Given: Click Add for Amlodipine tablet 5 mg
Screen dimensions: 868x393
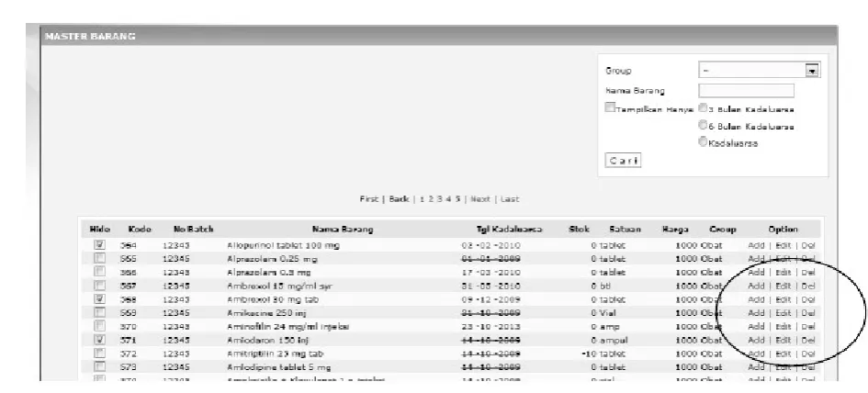Looking at the screenshot, I should [x=756, y=367].
